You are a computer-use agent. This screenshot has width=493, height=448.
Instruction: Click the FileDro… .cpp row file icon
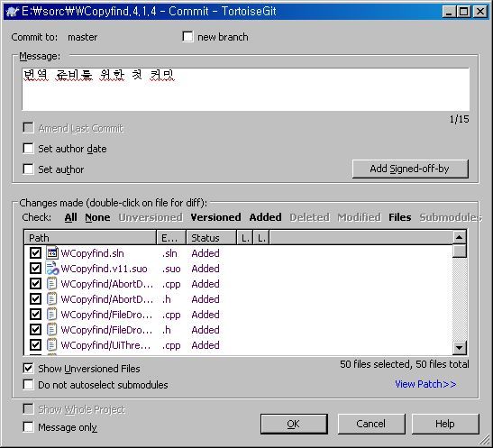52,315
